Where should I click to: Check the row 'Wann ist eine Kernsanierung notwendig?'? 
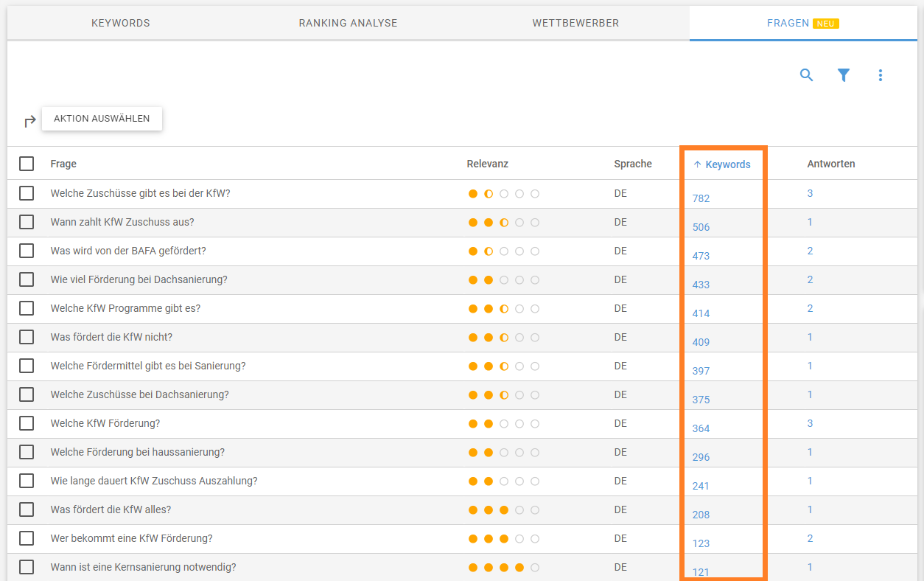click(27, 567)
